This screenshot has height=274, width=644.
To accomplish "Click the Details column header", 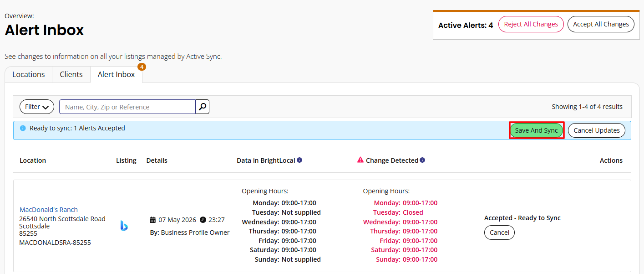I will [x=157, y=160].
